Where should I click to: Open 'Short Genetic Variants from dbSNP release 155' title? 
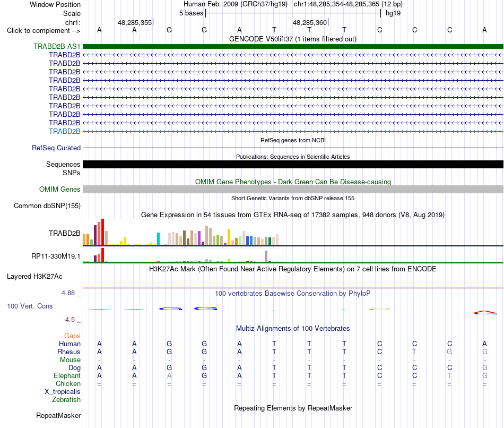click(293, 198)
